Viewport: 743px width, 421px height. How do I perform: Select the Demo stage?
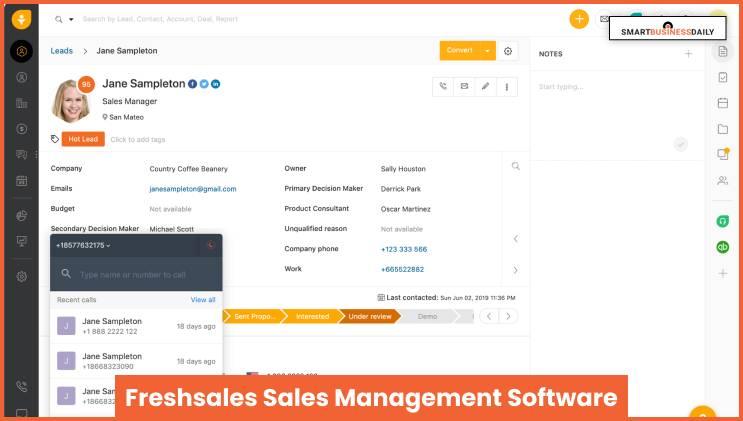pyautogui.click(x=427, y=316)
